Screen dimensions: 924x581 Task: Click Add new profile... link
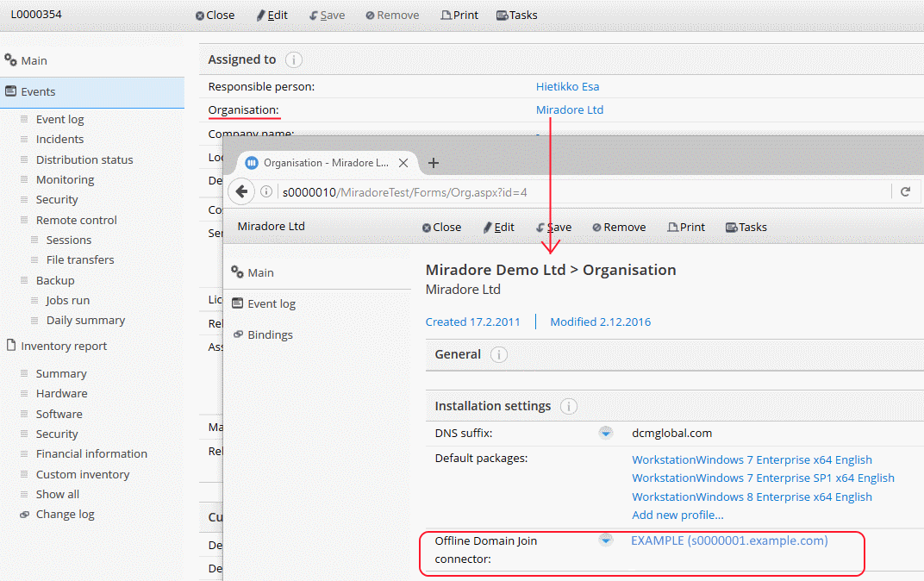click(677, 515)
